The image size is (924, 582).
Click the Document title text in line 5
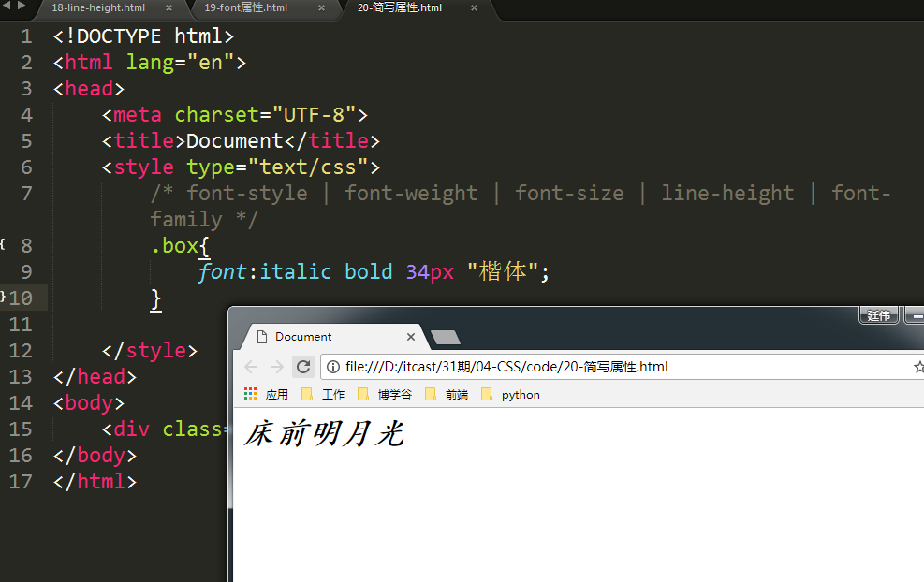235,140
